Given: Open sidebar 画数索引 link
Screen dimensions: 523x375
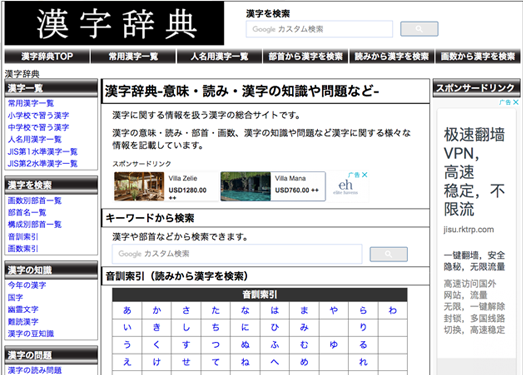Looking at the screenshot, I should (23, 249).
